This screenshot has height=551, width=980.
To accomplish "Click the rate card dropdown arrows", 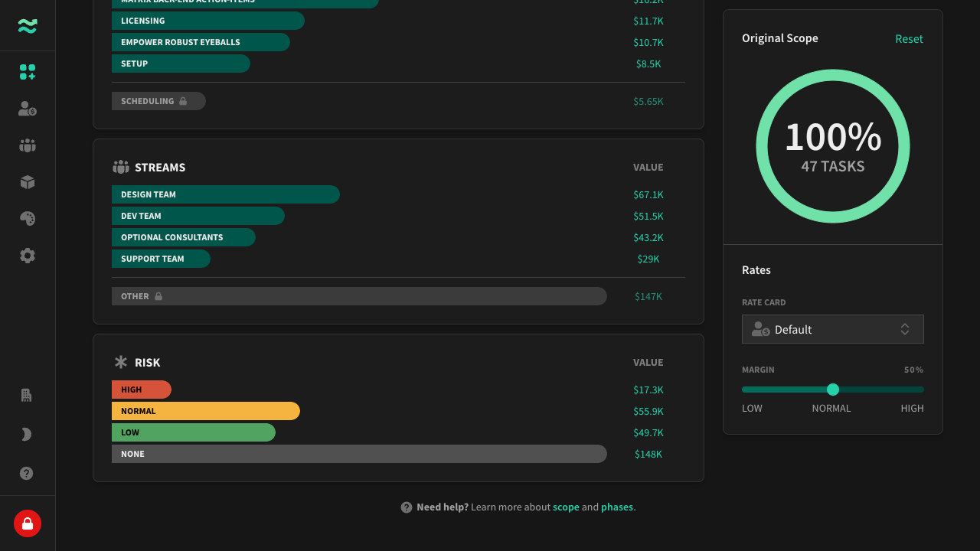I will click(x=905, y=329).
